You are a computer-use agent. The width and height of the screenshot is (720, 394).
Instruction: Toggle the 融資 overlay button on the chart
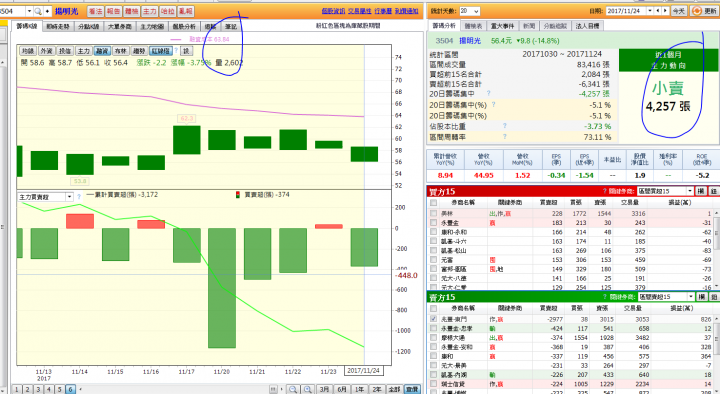[x=101, y=51]
